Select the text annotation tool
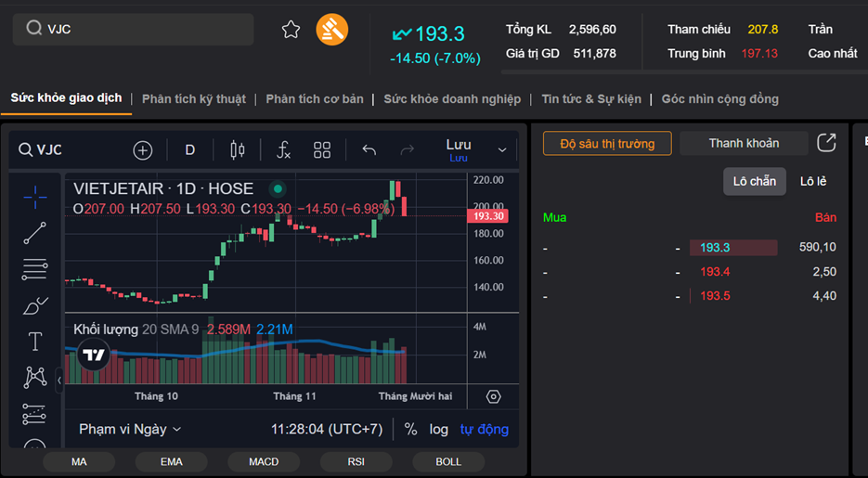 [x=35, y=342]
